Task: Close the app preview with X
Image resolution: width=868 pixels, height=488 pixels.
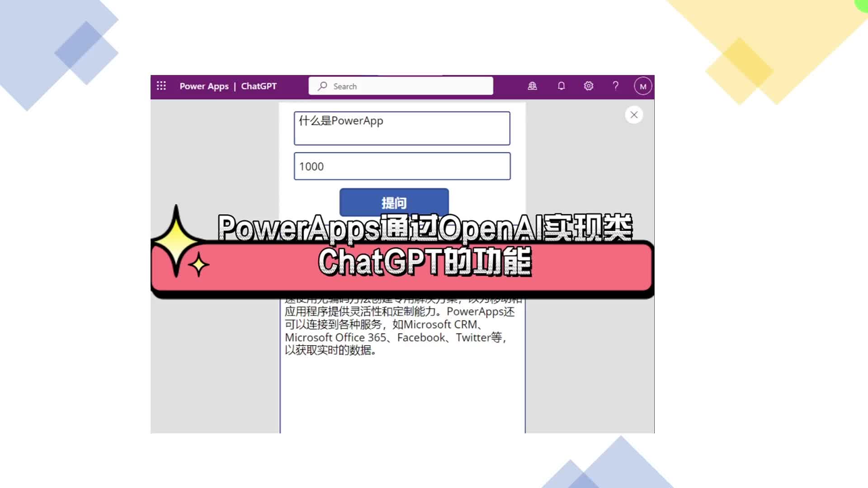Action: (x=634, y=115)
